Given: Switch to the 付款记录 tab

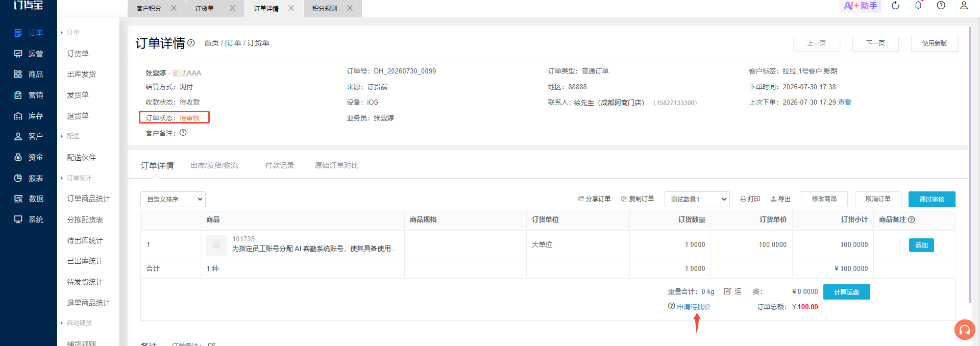Looking at the screenshot, I should click(280, 165).
